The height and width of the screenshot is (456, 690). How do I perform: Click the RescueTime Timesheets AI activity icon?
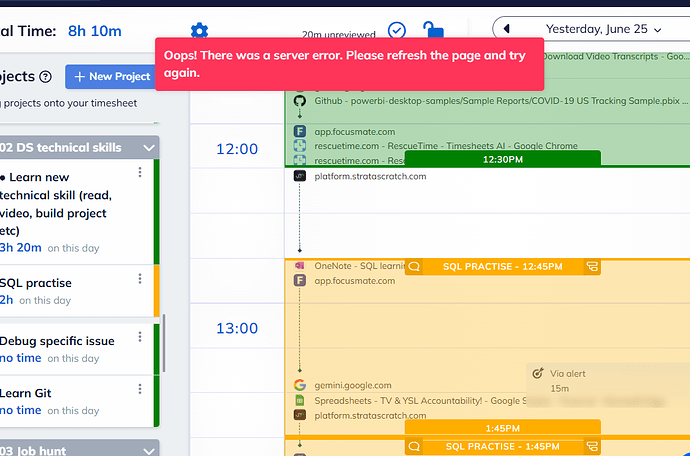[x=300, y=145]
